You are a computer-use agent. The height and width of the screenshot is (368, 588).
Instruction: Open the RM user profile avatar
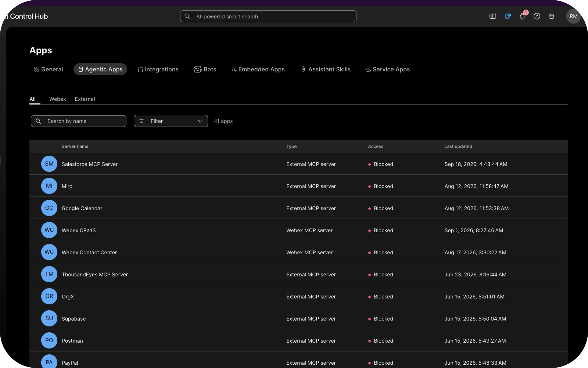point(573,16)
